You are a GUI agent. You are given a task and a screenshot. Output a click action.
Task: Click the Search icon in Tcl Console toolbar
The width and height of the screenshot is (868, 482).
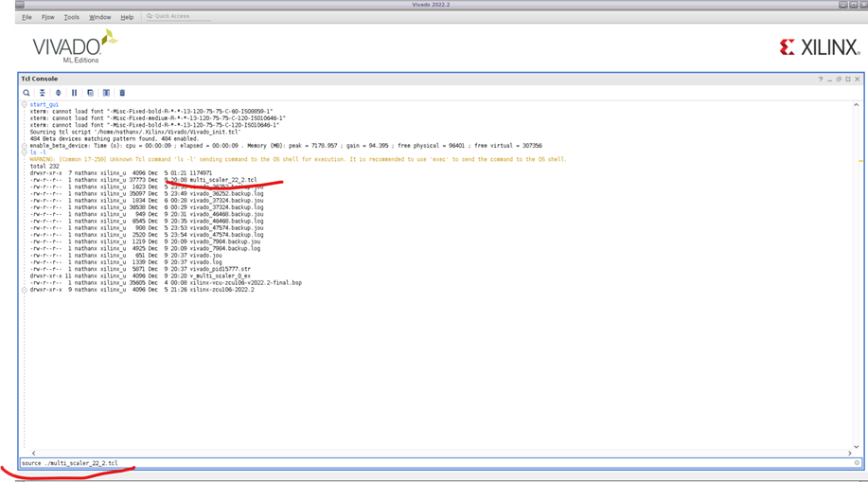pos(27,93)
